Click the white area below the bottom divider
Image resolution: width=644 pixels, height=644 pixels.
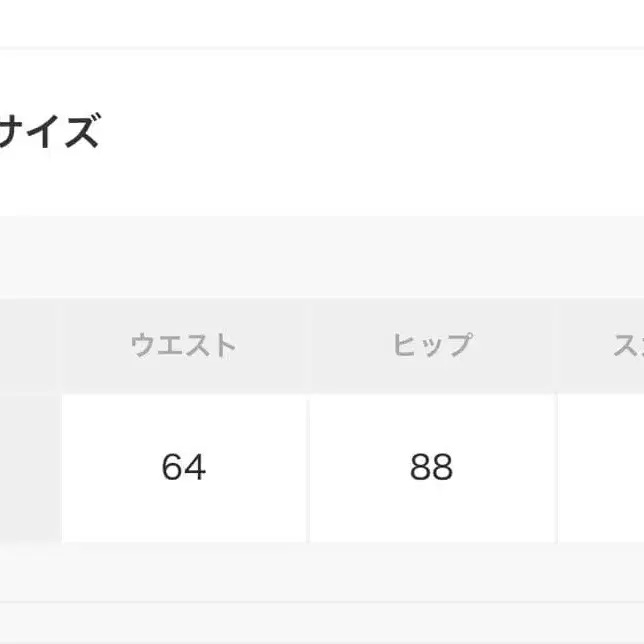click(x=322, y=625)
